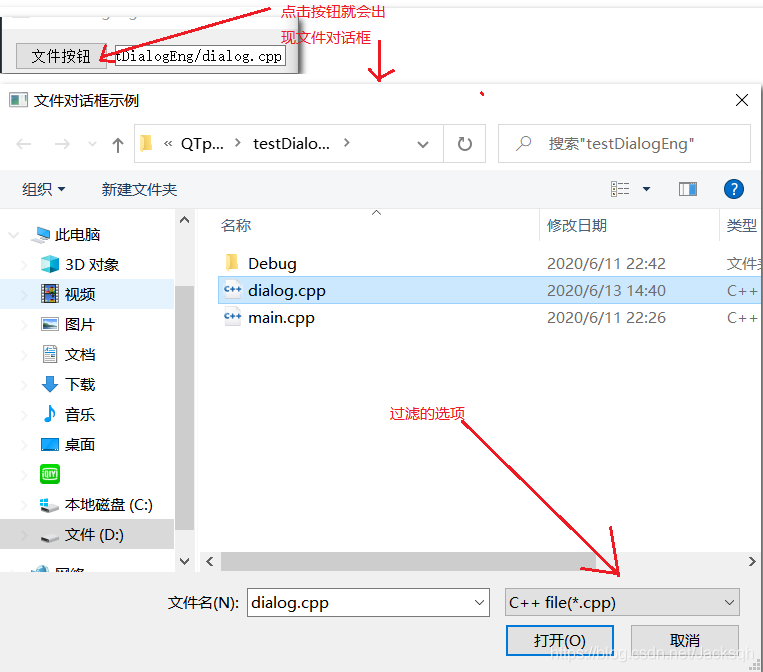Click the file list scroll right arrow
This screenshot has height=672, width=763.
click(x=752, y=562)
